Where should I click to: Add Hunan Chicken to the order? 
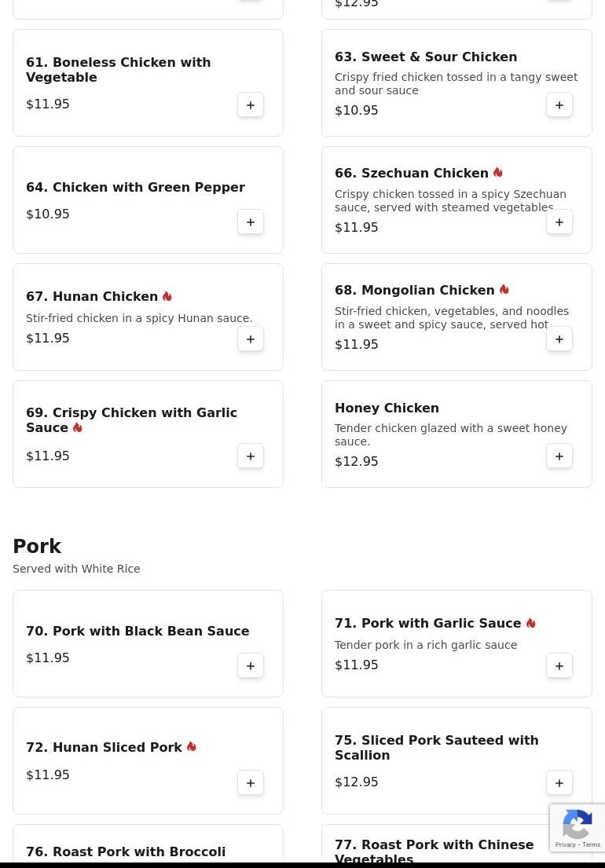coord(250,339)
